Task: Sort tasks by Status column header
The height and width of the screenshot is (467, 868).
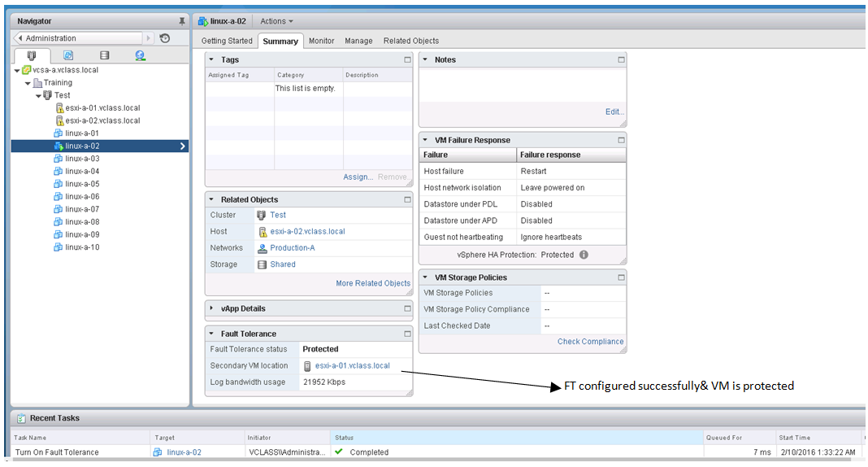Action: click(516, 438)
